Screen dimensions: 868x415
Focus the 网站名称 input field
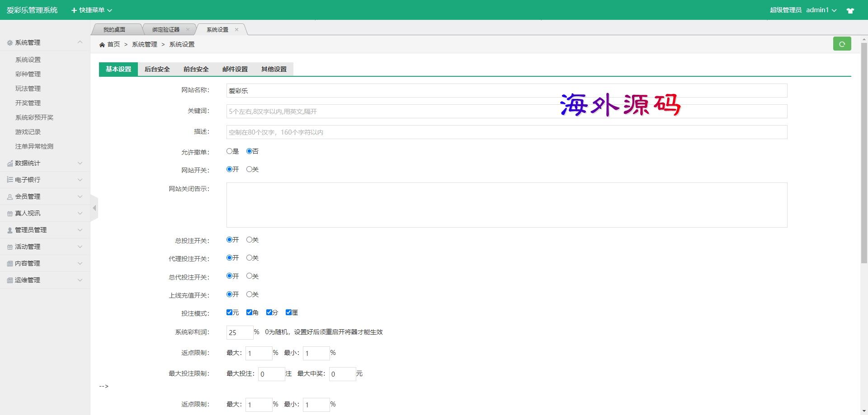(507, 90)
